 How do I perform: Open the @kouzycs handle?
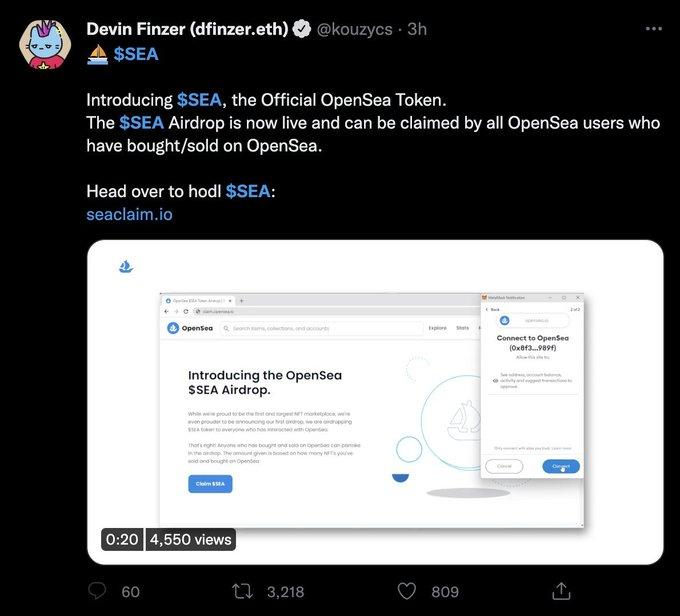click(356, 29)
